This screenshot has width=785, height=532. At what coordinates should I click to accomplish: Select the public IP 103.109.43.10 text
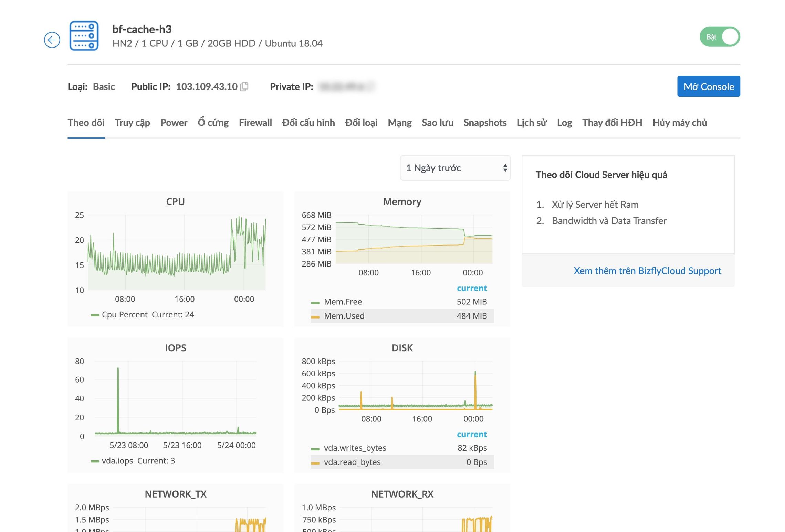207,86
